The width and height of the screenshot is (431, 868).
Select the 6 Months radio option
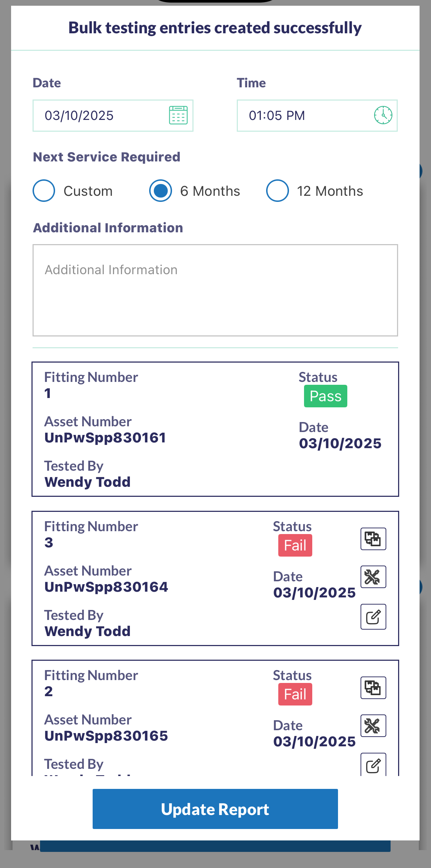click(161, 191)
